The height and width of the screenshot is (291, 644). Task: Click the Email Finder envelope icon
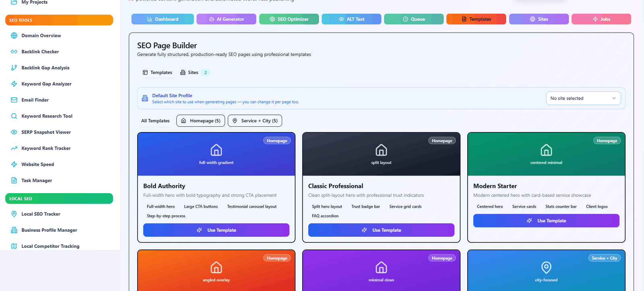pos(14,100)
